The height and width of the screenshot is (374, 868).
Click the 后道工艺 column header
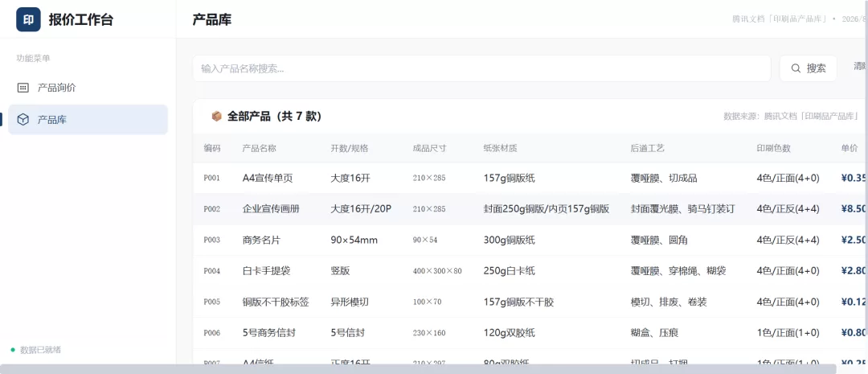[648, 149]
